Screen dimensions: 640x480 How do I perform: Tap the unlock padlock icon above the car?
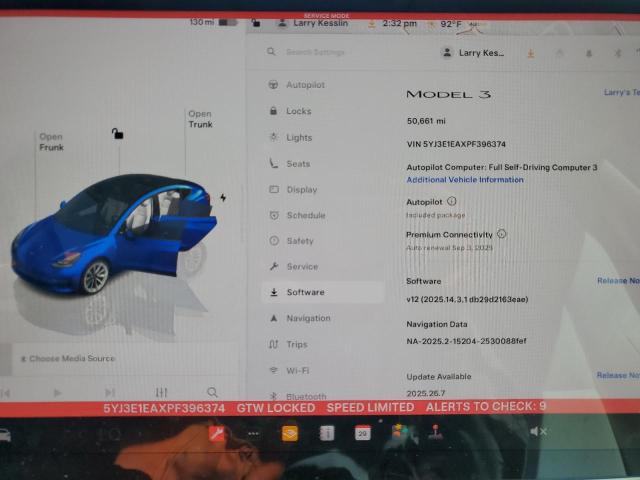(x=118, y=133)
